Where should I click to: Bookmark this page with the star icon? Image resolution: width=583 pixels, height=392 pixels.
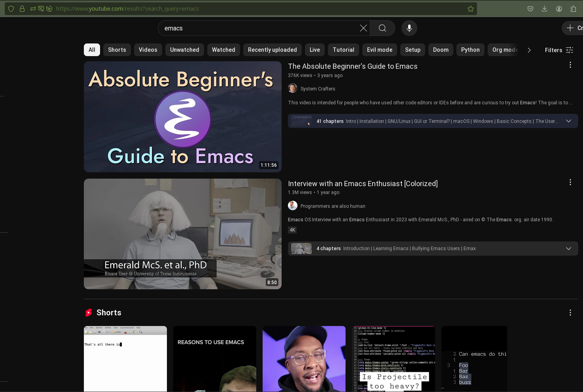coord(470,9)
